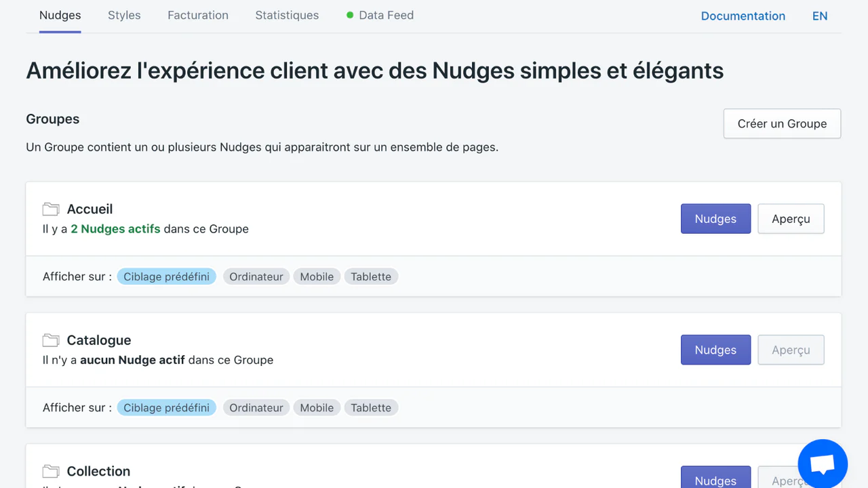Click the Mobile tag in Accueil group
Screen dimensions: 868x488
(x=317, y=277)
